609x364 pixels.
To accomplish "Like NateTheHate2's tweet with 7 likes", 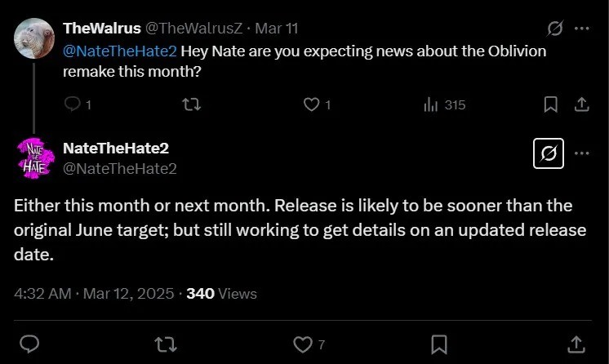I will 303,342.
